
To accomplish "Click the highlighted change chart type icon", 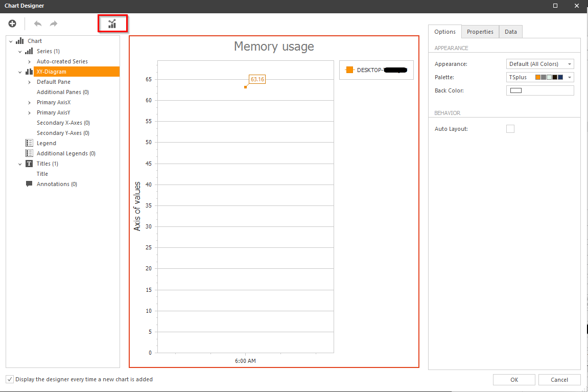I will click(112, 23).
